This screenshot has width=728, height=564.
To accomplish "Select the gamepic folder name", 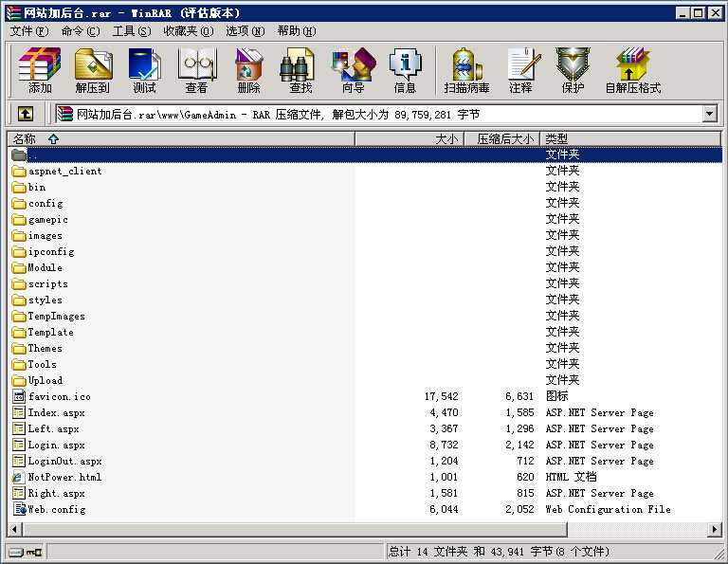I will tap(47, 220).
